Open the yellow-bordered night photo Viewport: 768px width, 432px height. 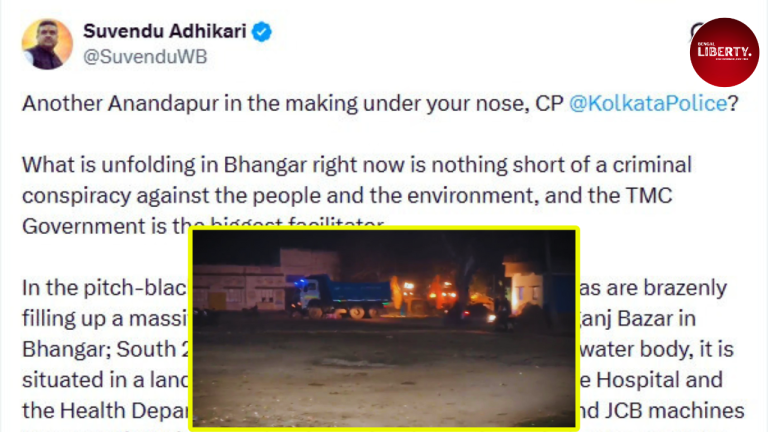[384, 329]
